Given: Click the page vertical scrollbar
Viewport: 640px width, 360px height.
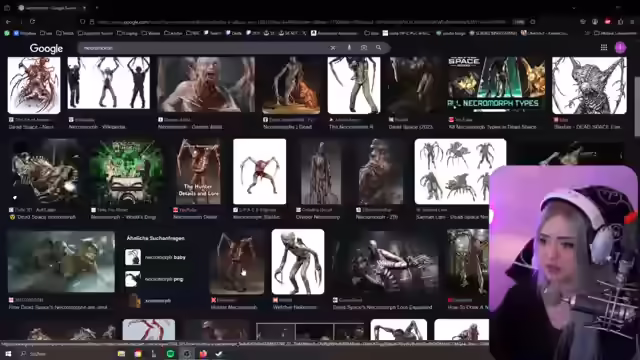Looking at the screenshot, I should pyautogui.click(x=637, y=106).
